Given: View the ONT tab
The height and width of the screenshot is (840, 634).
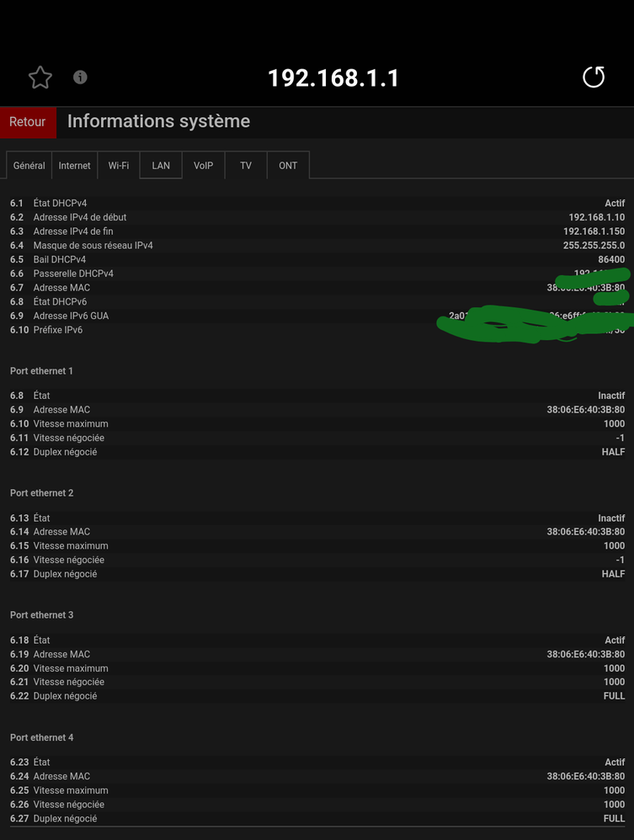Looking at the screenshot, I should pos(288,166).
